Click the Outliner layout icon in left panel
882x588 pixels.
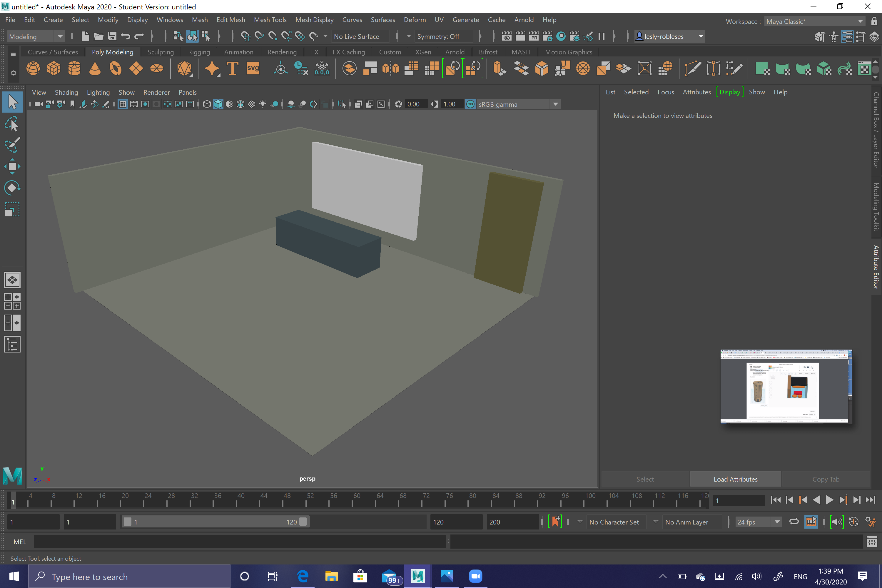point(12,344)
